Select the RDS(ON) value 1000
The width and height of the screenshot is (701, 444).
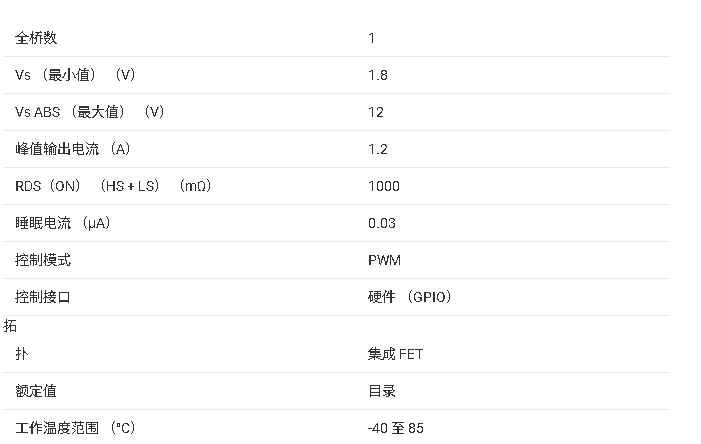[383, 186]
